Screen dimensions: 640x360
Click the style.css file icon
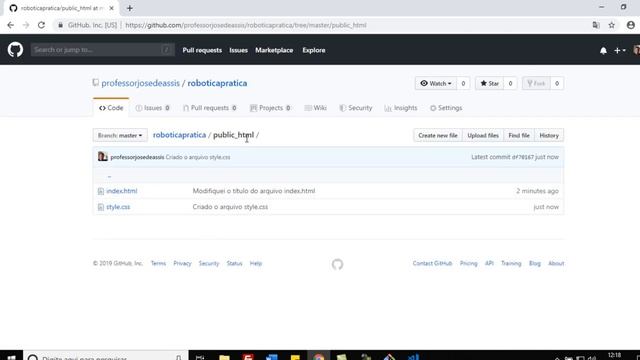pyautogui.click(x=101, y=207)
